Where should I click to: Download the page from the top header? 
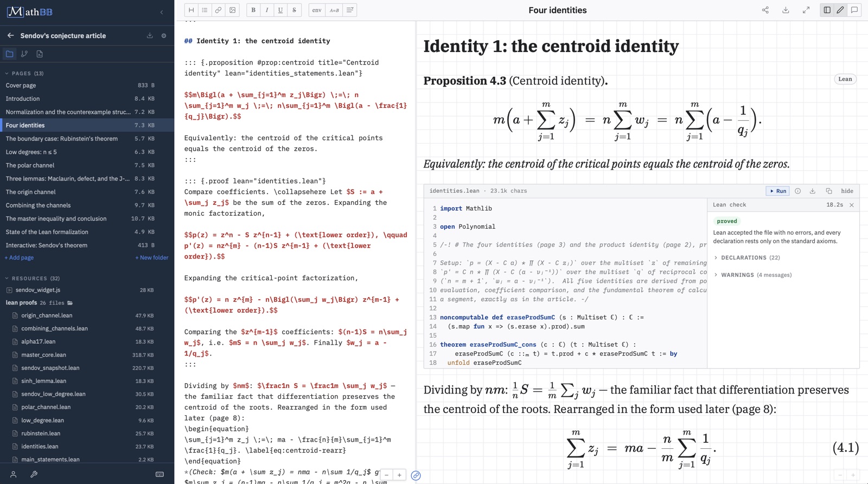point(786,10)
